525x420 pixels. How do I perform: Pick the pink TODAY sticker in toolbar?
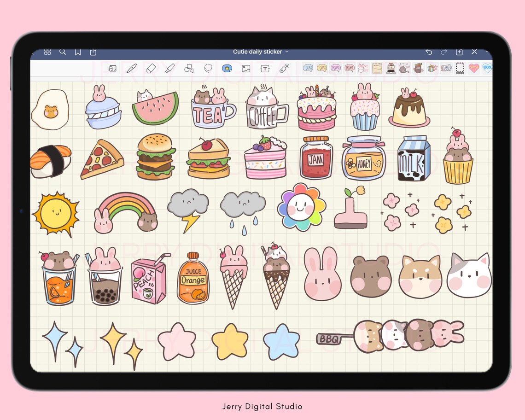tap(349, 68)
